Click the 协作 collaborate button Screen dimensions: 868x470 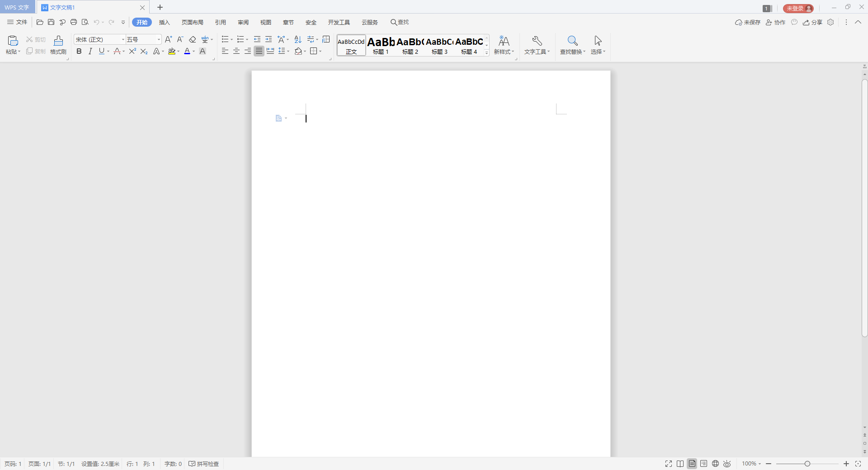tap(775, 22)
